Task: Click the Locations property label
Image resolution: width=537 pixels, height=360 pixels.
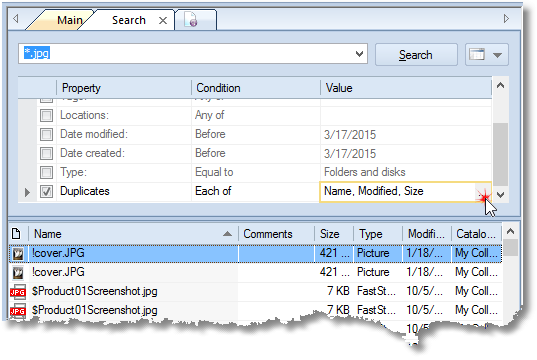Action: pyautogui.click(x=84, y=115)
